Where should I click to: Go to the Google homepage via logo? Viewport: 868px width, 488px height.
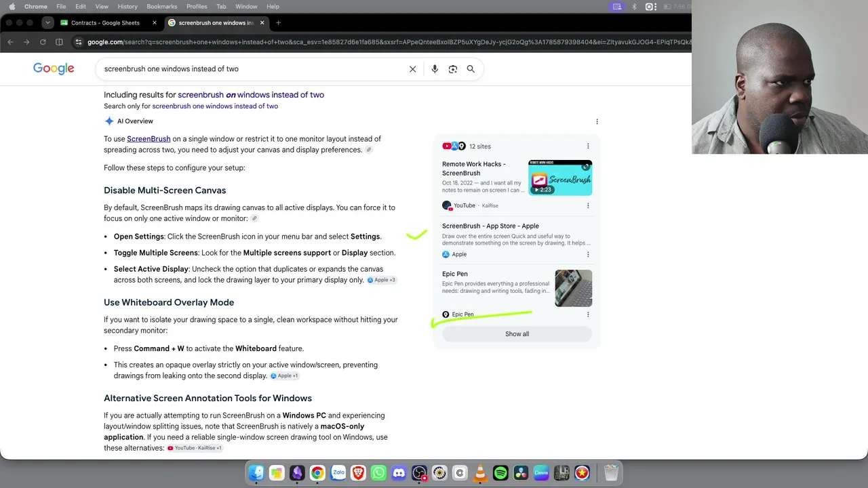pos(54,68)
